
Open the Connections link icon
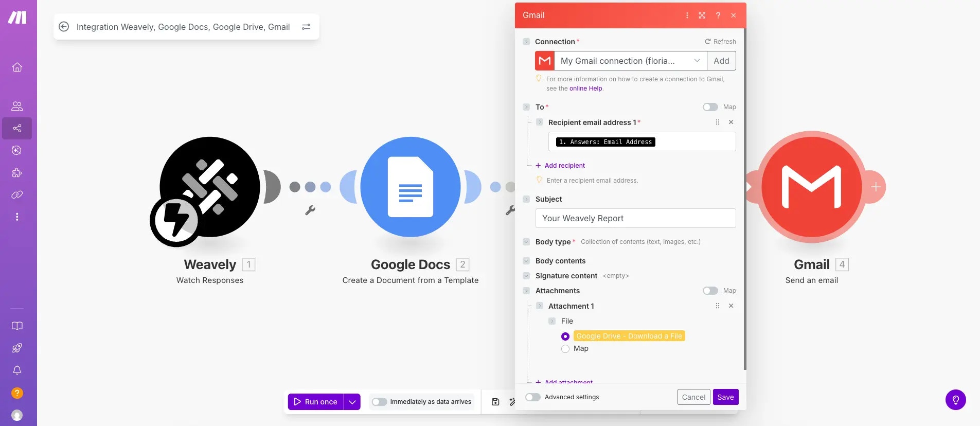click(17, 194)
